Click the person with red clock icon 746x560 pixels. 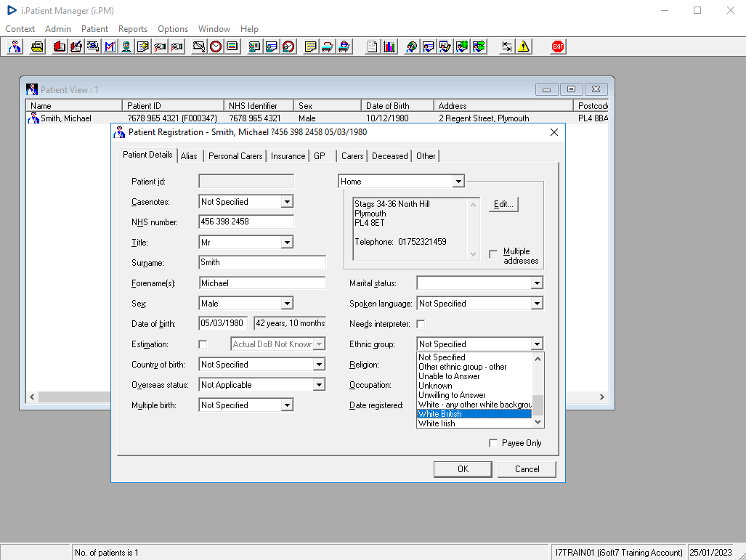(x=288, y=46)
